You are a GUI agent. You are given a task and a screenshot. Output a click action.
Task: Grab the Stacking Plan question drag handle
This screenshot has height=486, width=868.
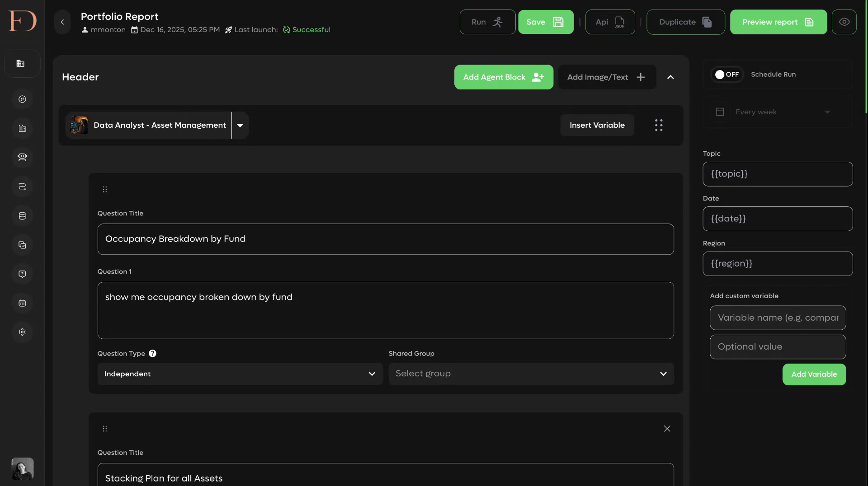pos(105,429)
